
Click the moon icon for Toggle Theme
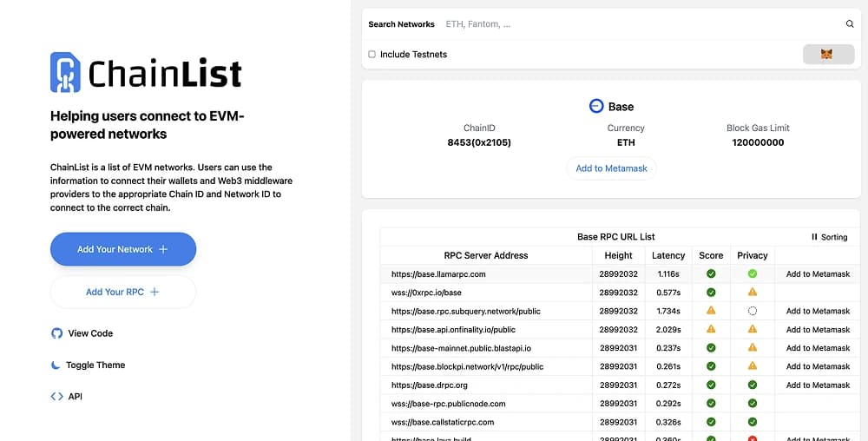coord(56,365)
